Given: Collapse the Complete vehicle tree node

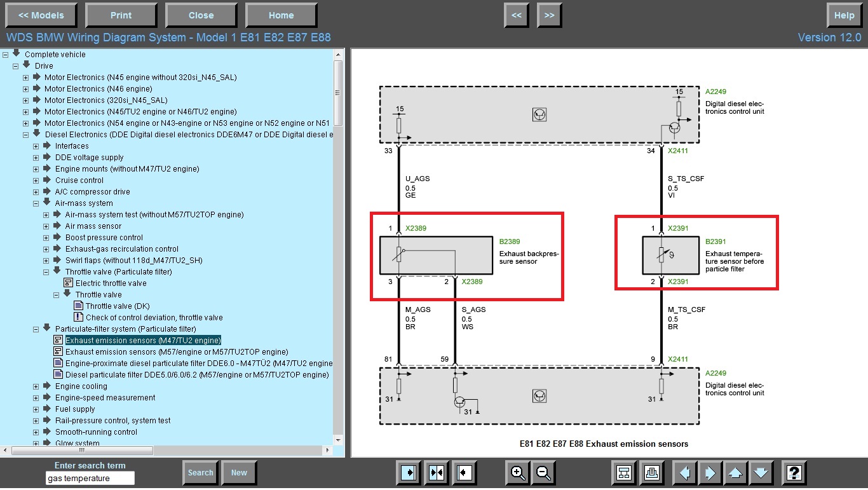Looking at the screenshot, I should [6, 55].
